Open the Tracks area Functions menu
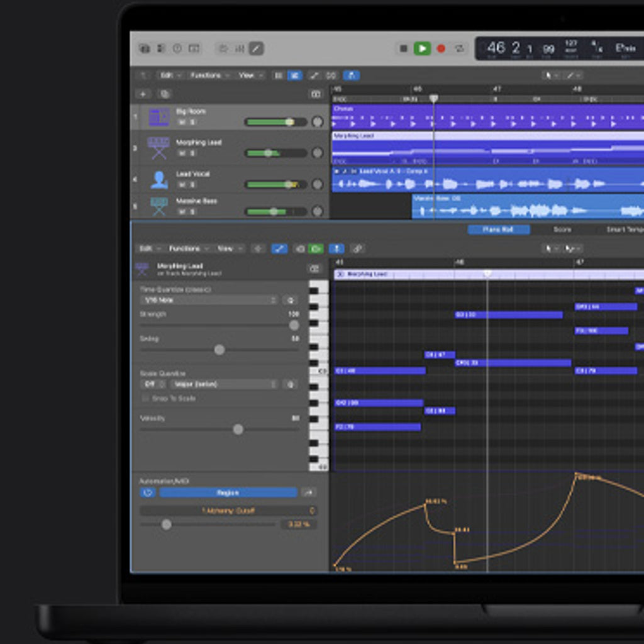This screenshot has height=644, width=644. click(x=209, y=75)
